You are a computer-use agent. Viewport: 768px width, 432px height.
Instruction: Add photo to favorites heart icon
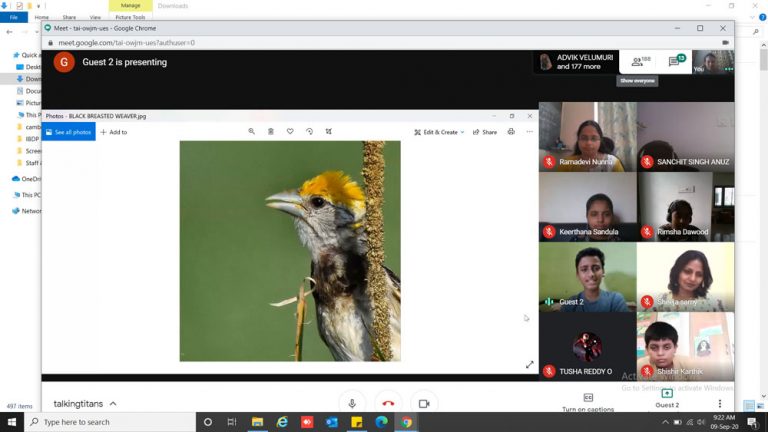click(x=290, y=131)
